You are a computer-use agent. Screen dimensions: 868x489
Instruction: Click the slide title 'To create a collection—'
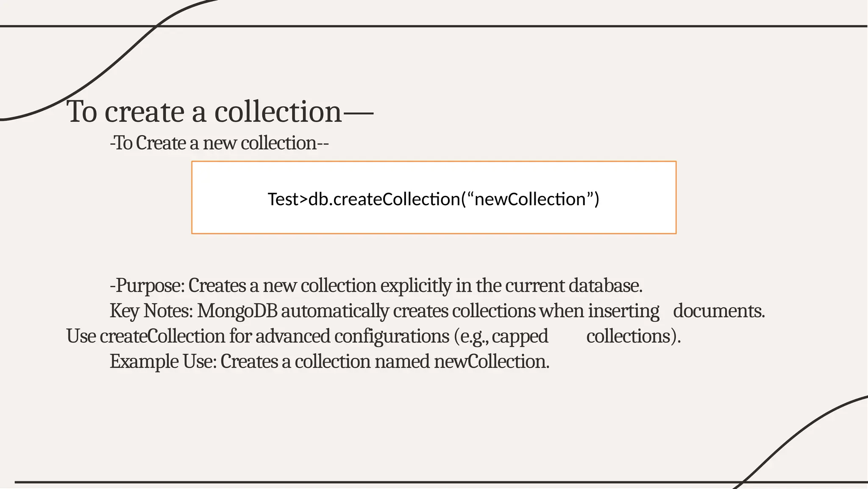[x=220, y=112]
